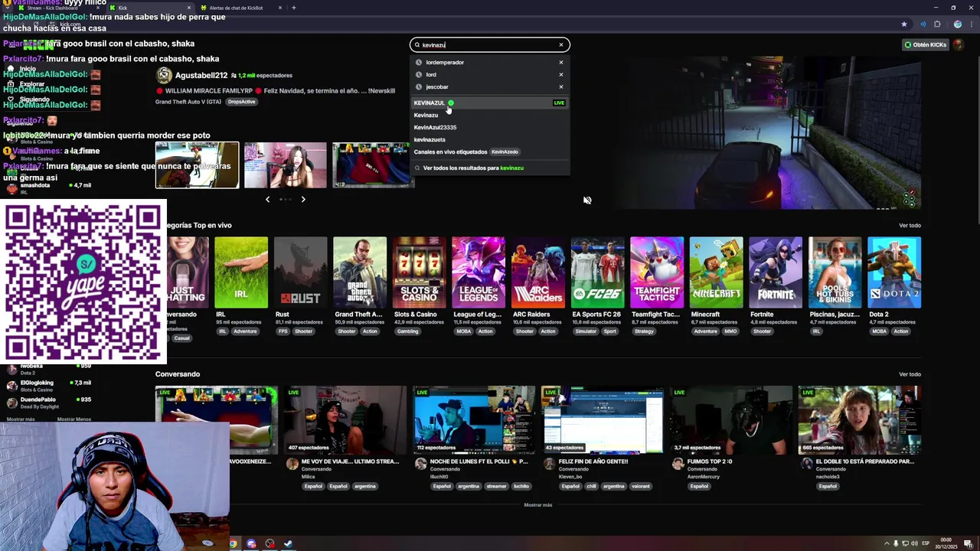Viewport: 980px width, 551px height.
Task: Open the Teamfight Tactics category cover
Action: [657, 272]
